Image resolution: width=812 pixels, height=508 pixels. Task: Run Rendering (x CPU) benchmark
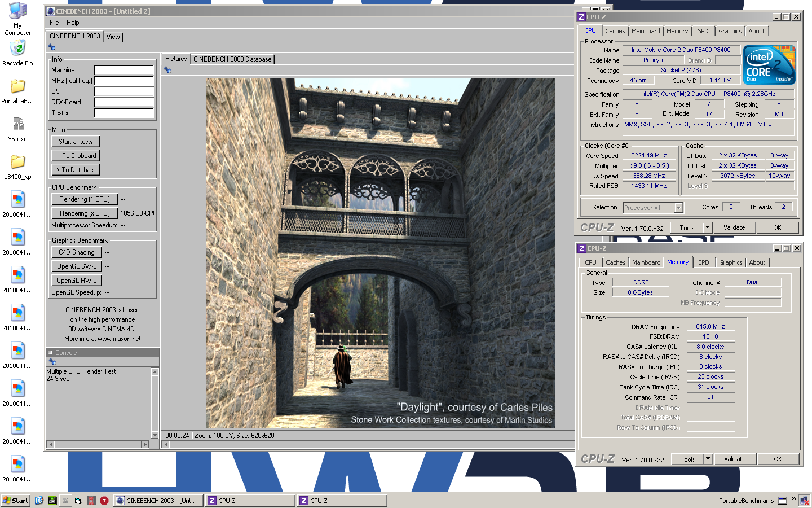(x=85, y=213)
